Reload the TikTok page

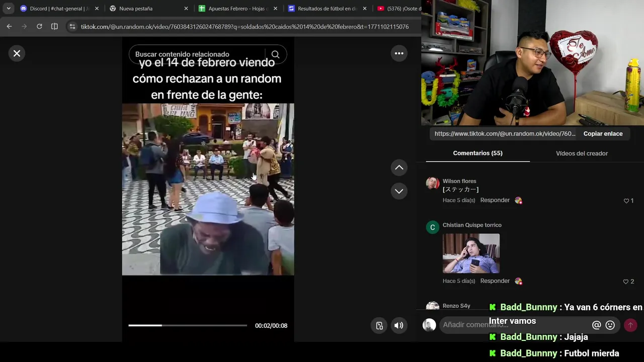[x=39, y=26]
